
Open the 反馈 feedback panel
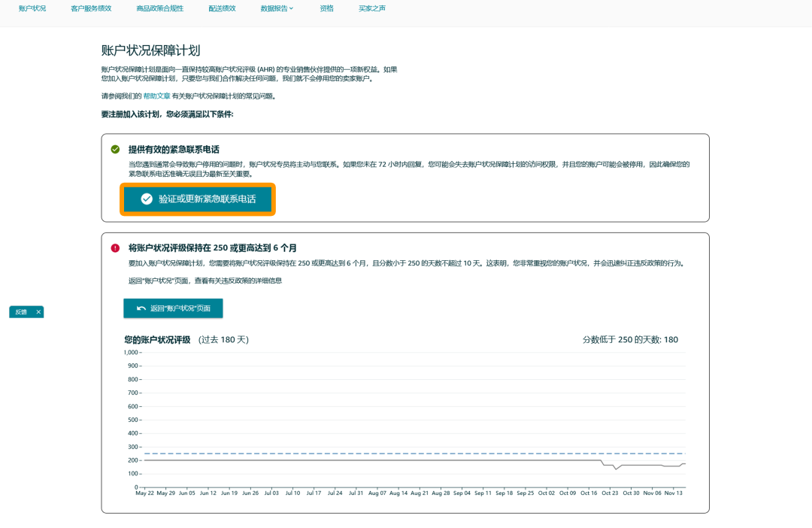click(21, 311)
